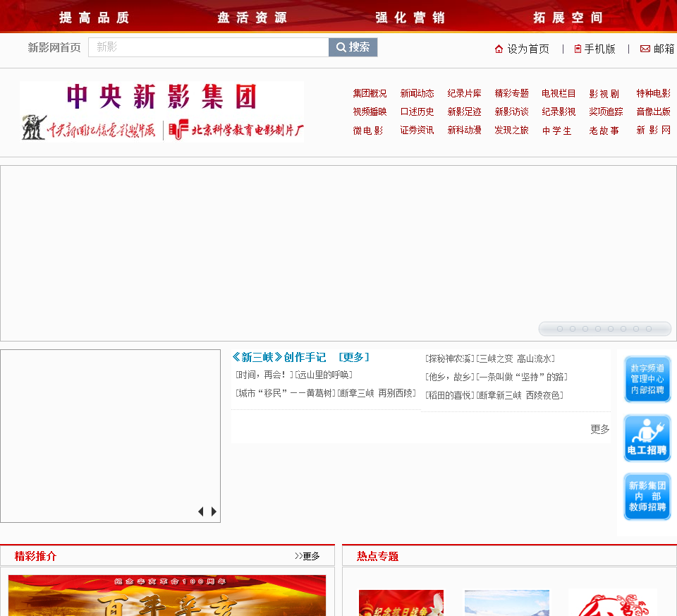Viewport: 677px width, 616px height.
Task: Open the 电视栏目 menu item
Action: pos(559,93)
